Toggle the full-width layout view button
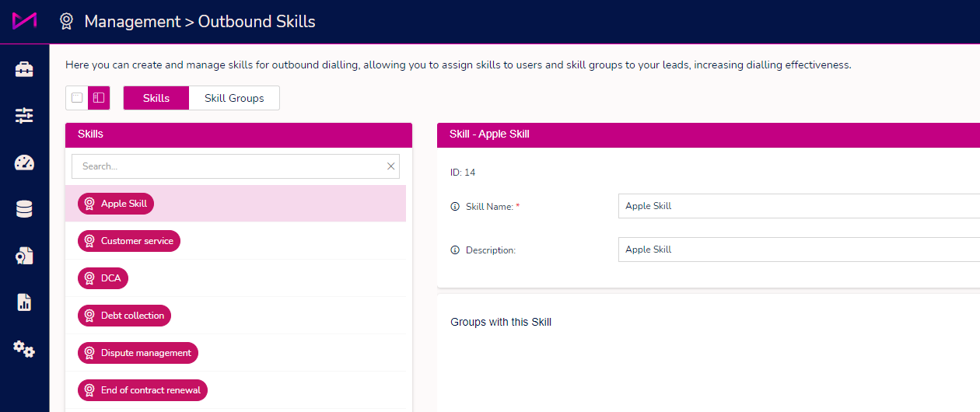 (77, 98)
